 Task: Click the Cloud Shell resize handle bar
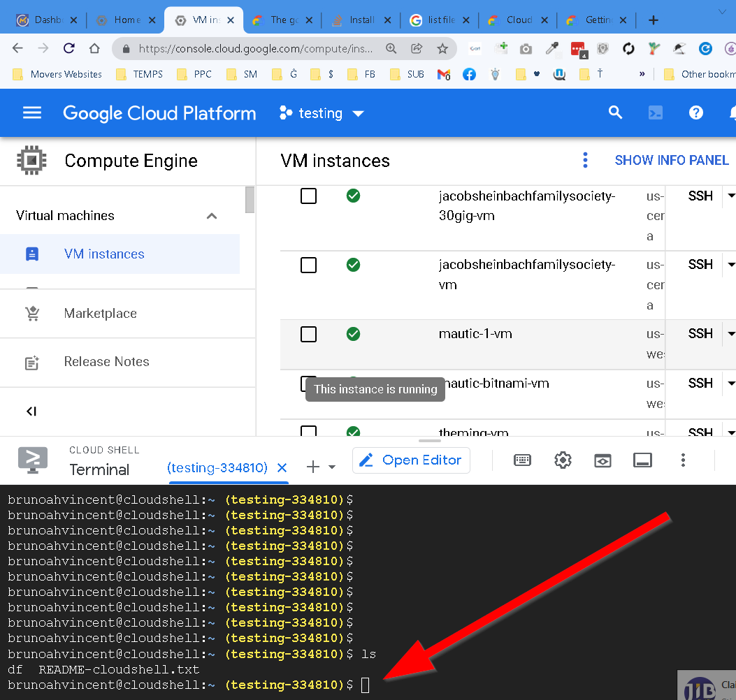click(x=429, y=441)
